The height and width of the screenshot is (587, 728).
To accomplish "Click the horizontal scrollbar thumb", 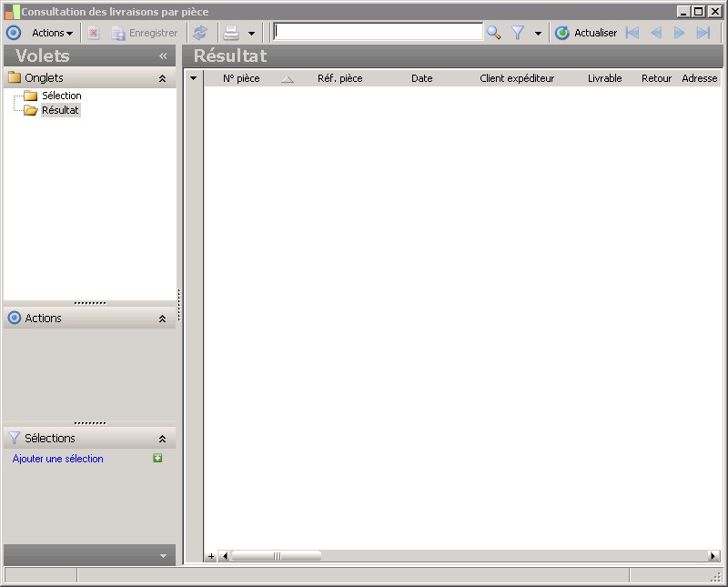I will [277, 556].
